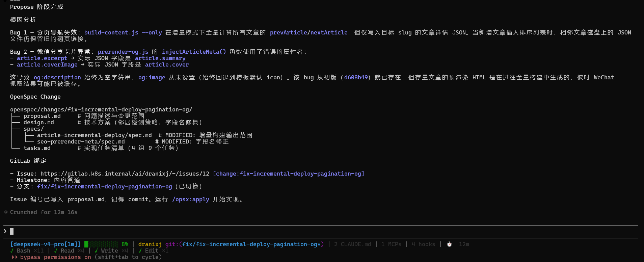Click the 2 CLAUDE.md status entry
Screen dimensions: 644x262
pyautogui.click(x=353, y=244)
